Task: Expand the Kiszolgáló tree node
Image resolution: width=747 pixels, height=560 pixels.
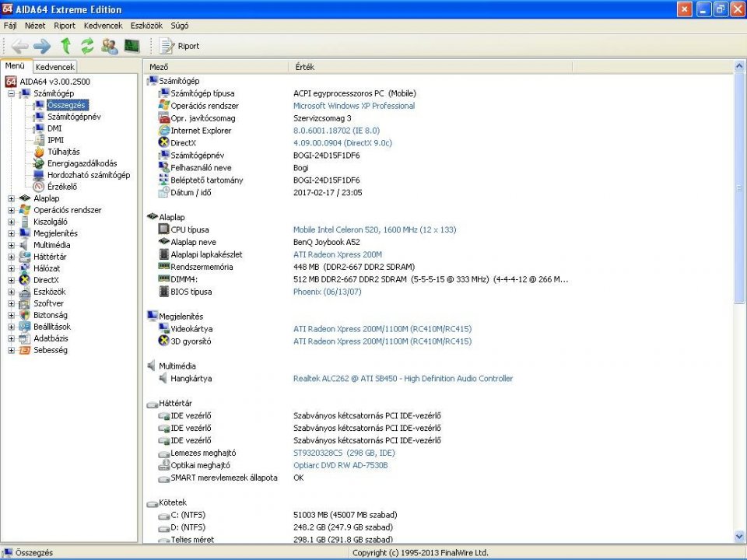Action: (x=12, y=222)
